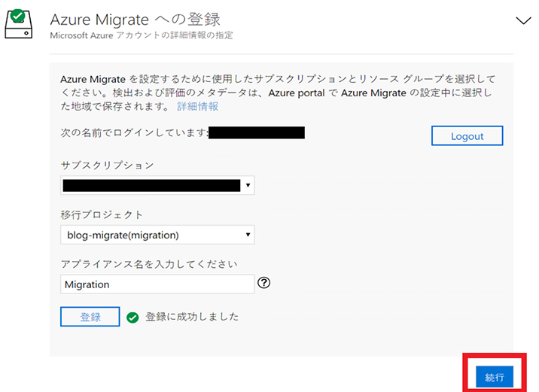The image size is (539, 392).
Task: Collapse the Azure Migrate registration section chevron
Action: tap(523, 20)
